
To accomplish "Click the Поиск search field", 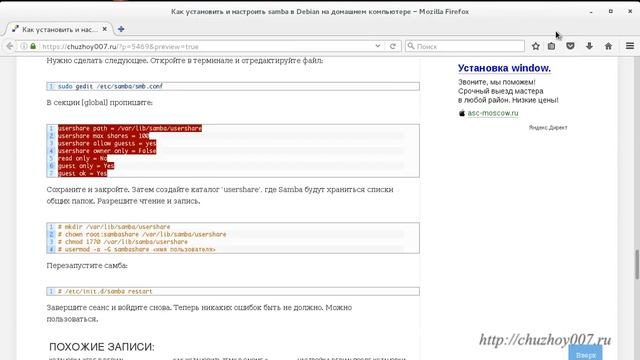I will 465,47.
